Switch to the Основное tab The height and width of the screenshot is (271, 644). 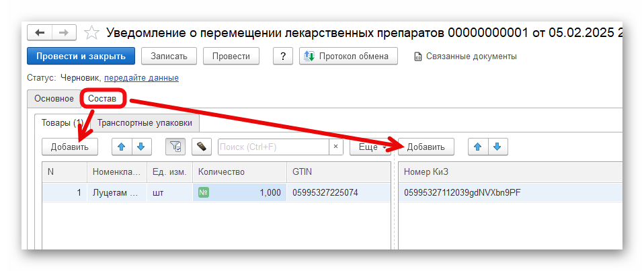(x=54, y=99)
